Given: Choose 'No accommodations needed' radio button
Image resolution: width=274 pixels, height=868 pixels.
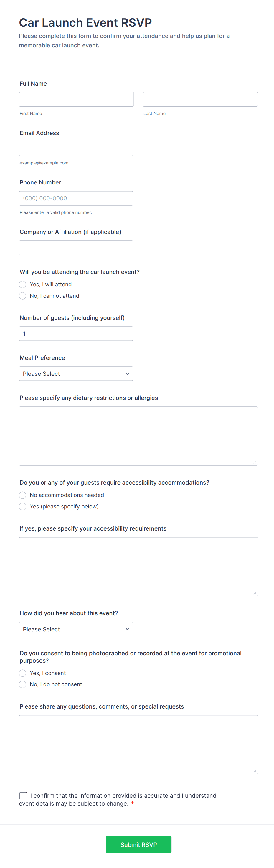Looking at the screenshot, I should [23, 495].
